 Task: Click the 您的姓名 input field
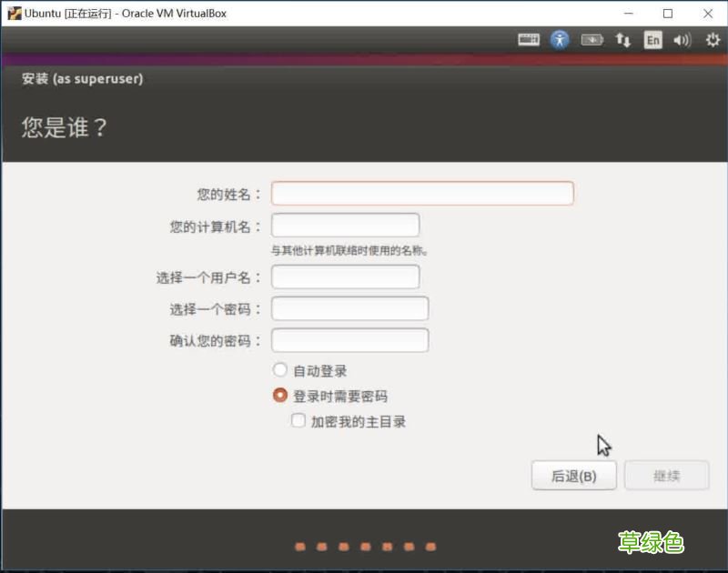click(421, 193)
